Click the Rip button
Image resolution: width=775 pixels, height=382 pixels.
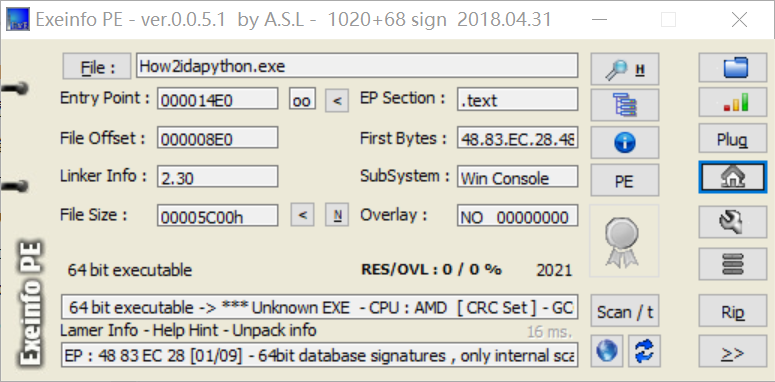point(733,311)
